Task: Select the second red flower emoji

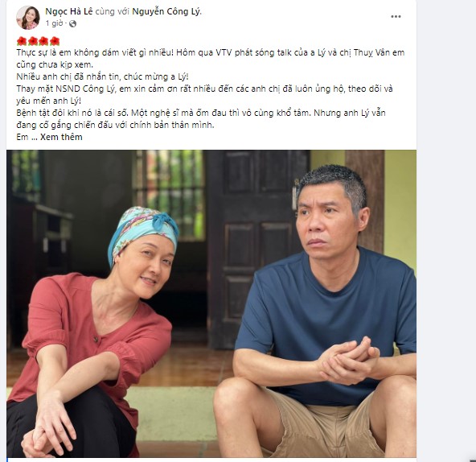Action: click(33, 41)
